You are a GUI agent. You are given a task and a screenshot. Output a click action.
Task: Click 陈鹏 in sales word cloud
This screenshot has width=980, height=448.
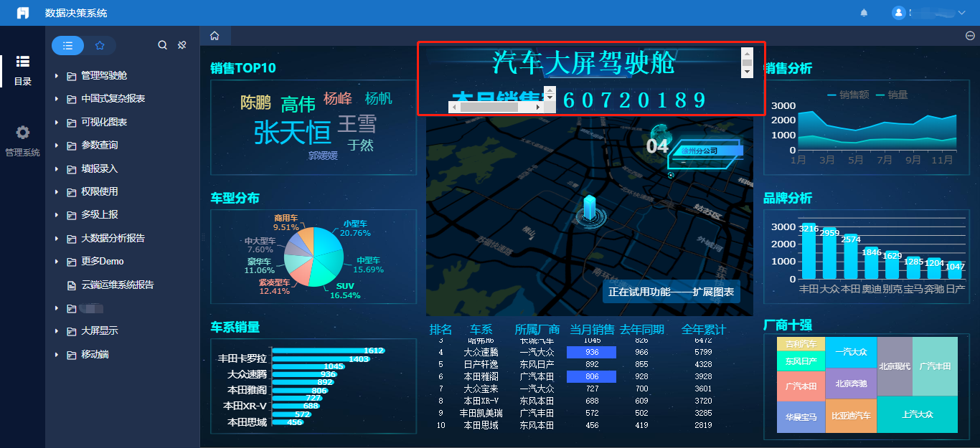255,102
